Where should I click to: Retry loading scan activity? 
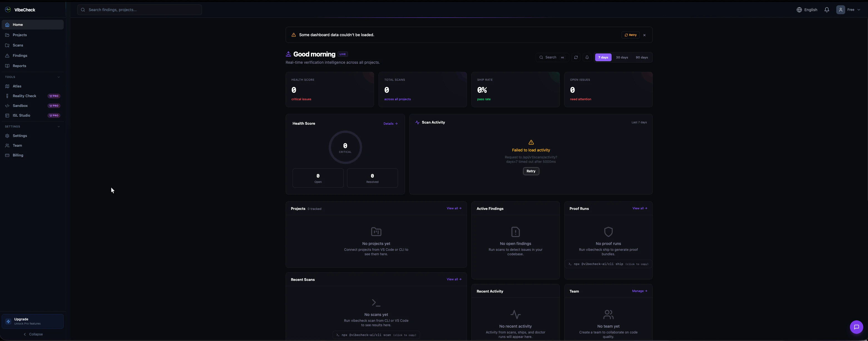pyautogui.click(x=531, y=171)
